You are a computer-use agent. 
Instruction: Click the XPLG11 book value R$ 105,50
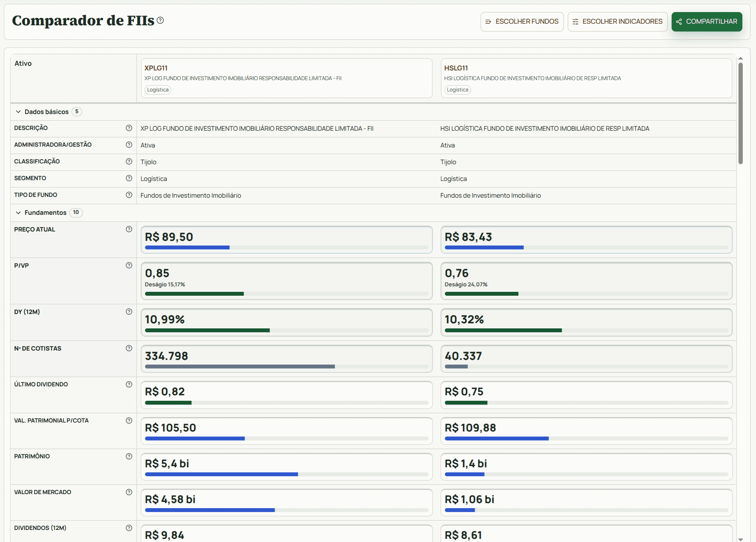(x=170, y=428)
